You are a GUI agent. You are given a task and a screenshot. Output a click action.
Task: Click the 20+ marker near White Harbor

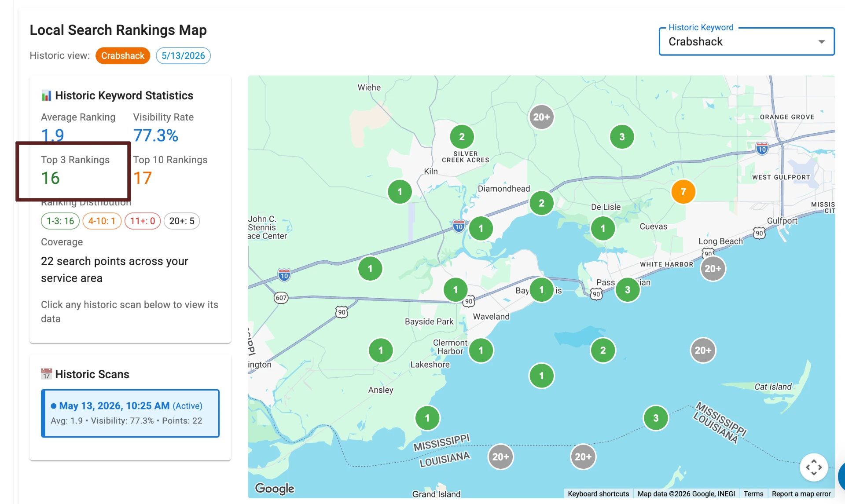(713, 269)
